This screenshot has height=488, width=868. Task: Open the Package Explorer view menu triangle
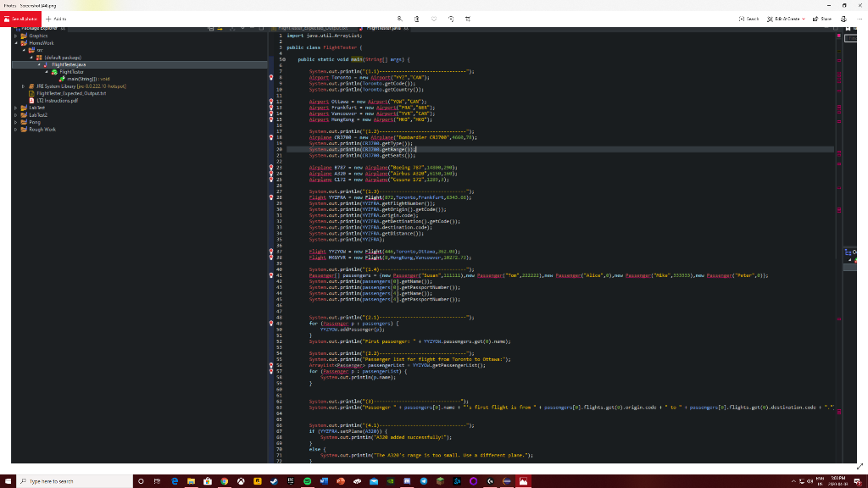pos(243,28)
